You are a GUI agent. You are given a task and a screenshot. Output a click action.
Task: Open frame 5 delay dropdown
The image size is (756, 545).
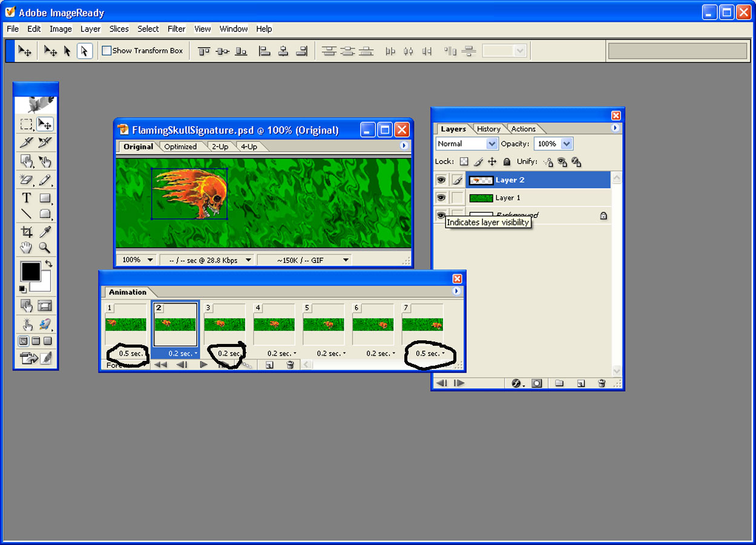[331, 353]
